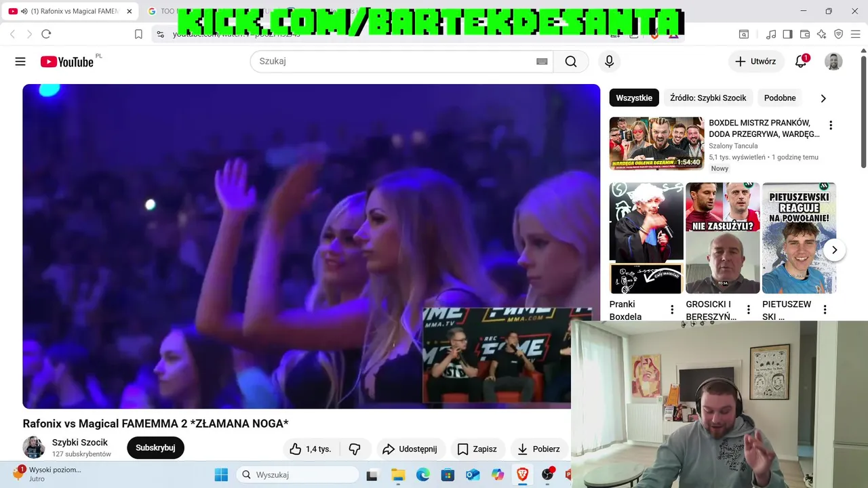Viewport: 868px width, 488px height.
Task: Open options for Pranki Boxdela short
Action: [x=672, y=310]
